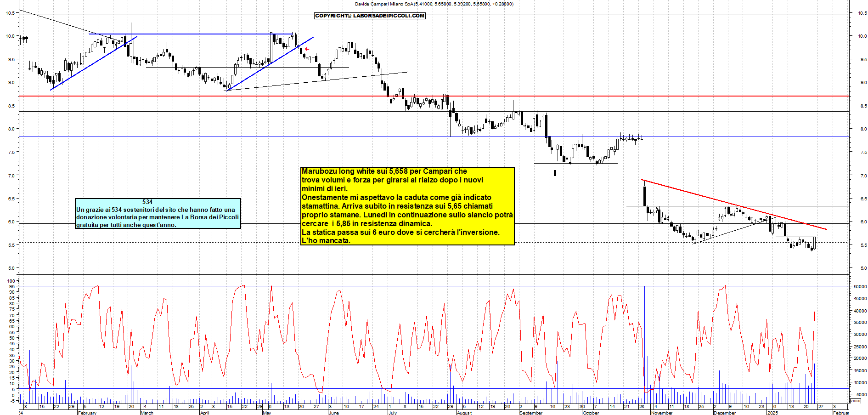Click the dashed horizontal line at 5.5
This screenshot has height=415, width=868.
point(434,243)
